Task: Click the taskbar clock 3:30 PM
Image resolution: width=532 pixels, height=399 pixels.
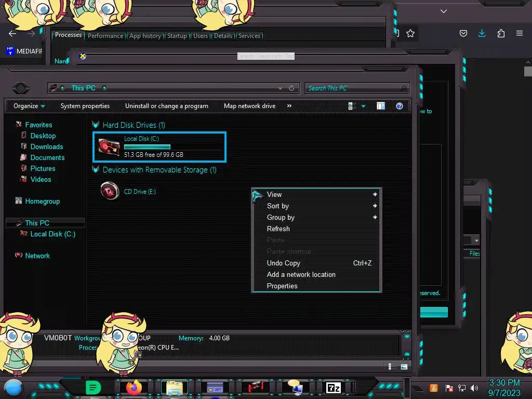Action: (504, 383)
